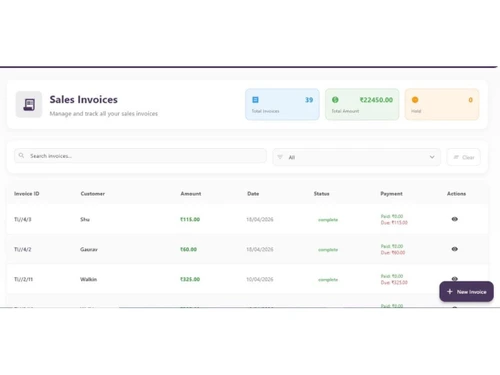Click payment Due ₹60.00 text
This screenshot has height=375, width=500.
click(393, 253)
